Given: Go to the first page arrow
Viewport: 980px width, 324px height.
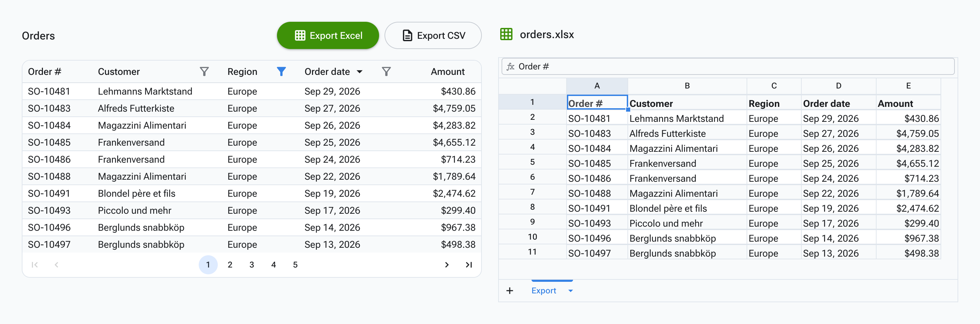Looking at the screenshot, I should [x=35, y=265].
